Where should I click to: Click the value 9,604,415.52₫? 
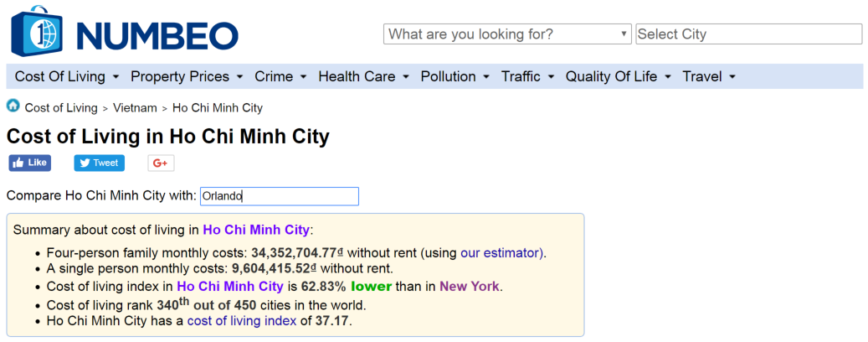274,270
